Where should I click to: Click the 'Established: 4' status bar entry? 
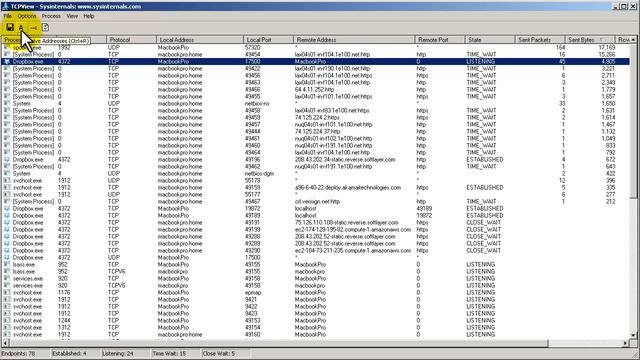tap(69, 353)
